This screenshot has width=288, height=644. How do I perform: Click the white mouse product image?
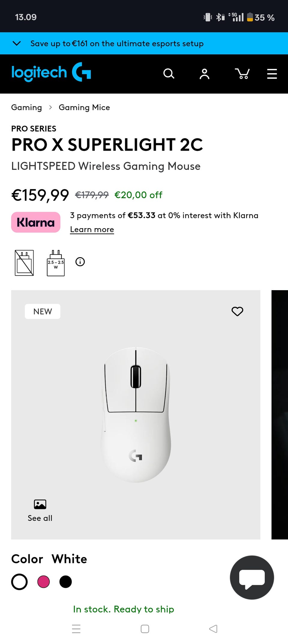pos(136,414)
